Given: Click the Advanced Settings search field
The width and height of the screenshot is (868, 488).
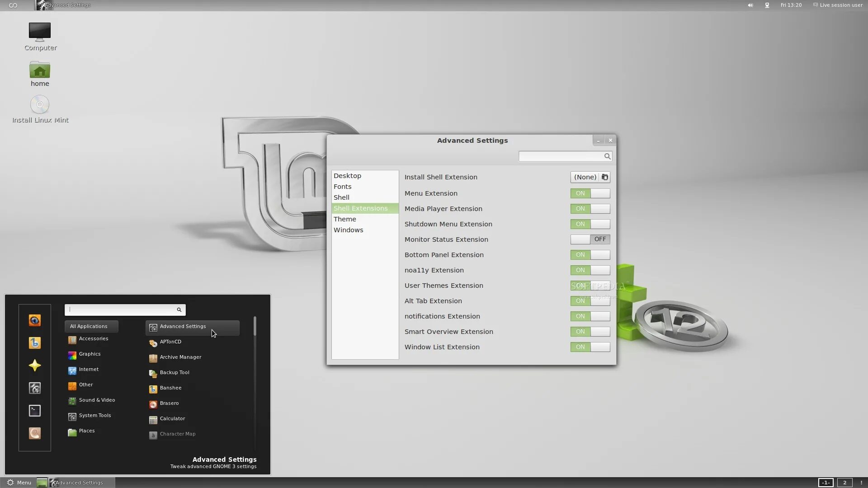Looking at the screenshot, I should (x=561, y=156).
